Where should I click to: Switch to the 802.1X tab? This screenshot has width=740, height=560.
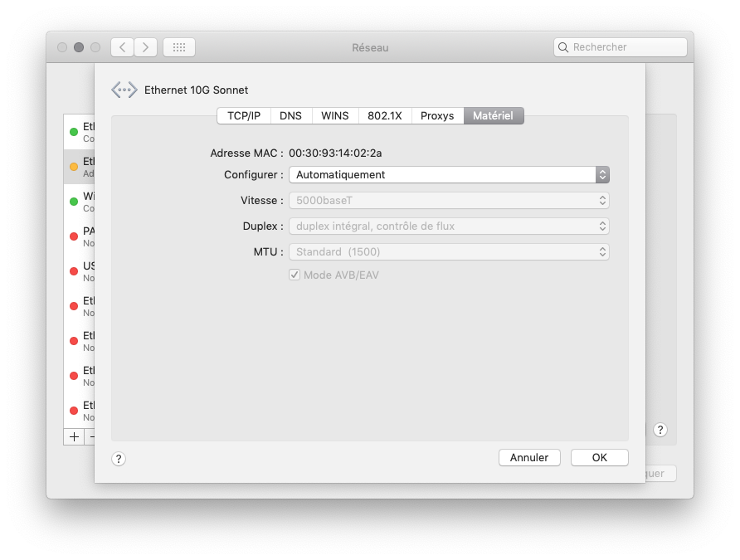pos(385,115)
